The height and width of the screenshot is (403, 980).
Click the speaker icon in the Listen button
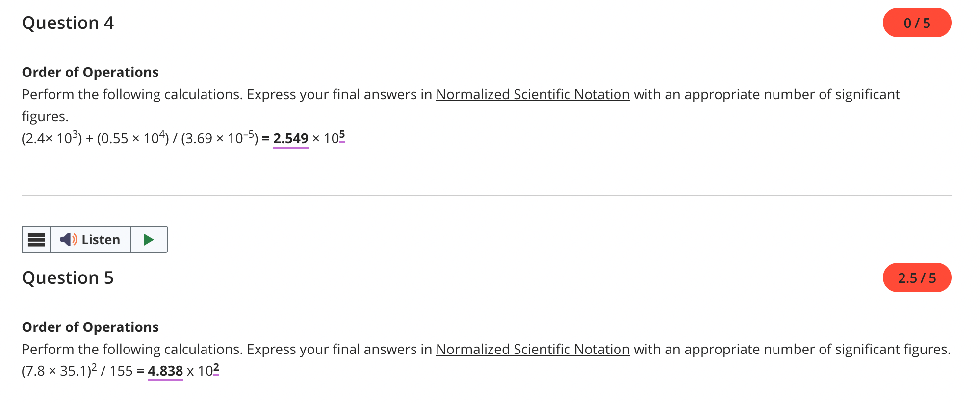pyautogui.click(x=68, y=239)
